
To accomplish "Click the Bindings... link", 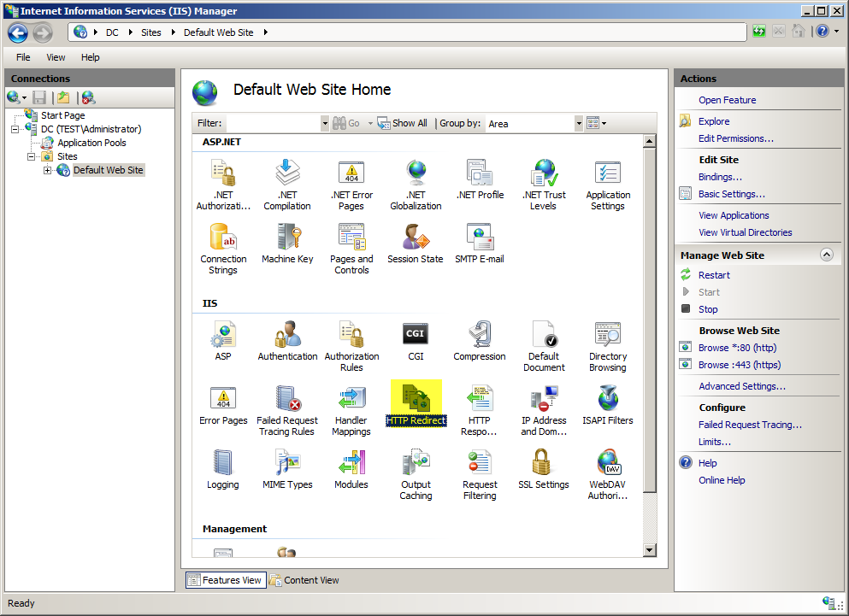I will point(720,177).
